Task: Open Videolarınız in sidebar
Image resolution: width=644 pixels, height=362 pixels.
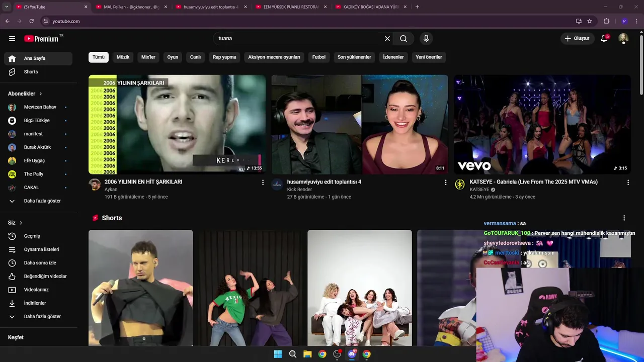Action: 38,290
